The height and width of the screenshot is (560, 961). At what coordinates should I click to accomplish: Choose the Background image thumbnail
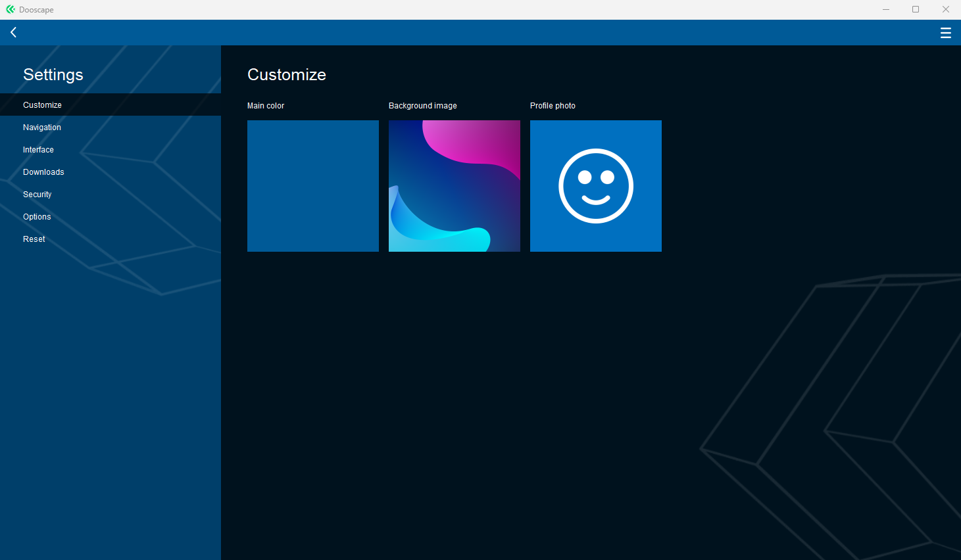[x=454, y=186]
